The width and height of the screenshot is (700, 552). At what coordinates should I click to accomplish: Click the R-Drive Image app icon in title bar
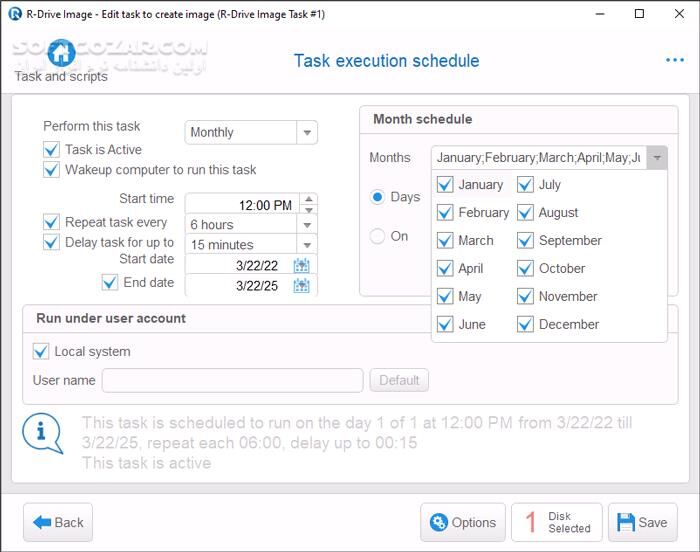pyautogui.click(x=15, y=14)
